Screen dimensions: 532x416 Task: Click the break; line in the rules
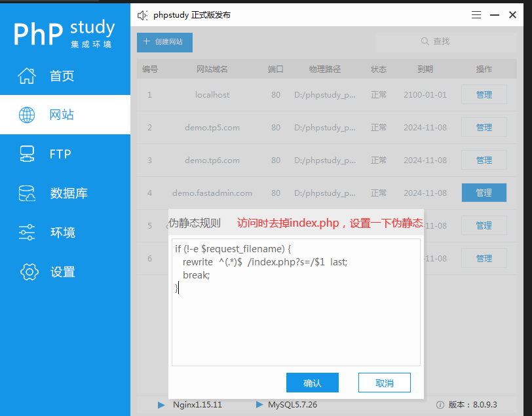[196, 275]
